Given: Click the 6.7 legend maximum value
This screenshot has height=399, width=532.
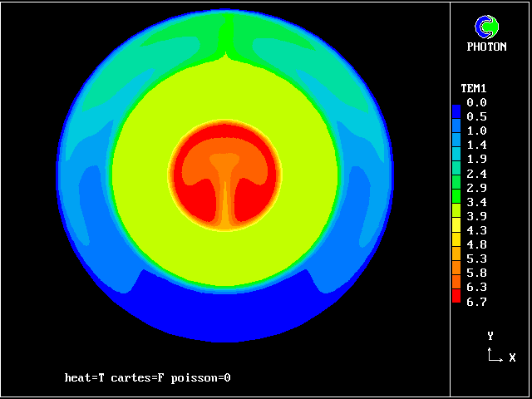Looking at the screenshot, I should pos(476,302).
